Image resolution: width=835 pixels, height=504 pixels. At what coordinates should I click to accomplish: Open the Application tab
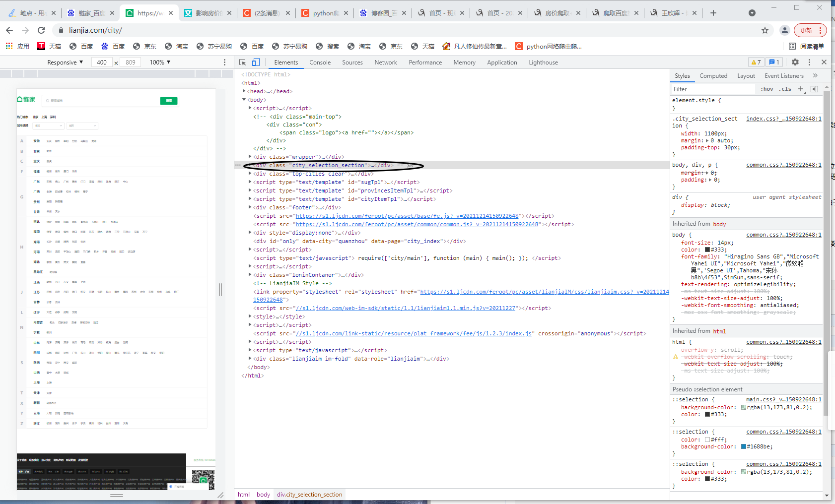tap(502, 63)
